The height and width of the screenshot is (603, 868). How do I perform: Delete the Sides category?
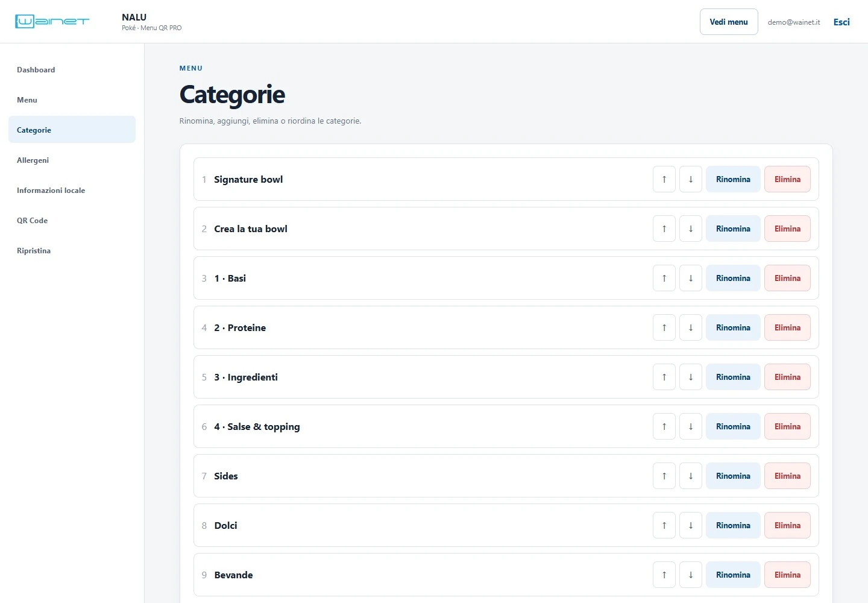tap(787, 476)
